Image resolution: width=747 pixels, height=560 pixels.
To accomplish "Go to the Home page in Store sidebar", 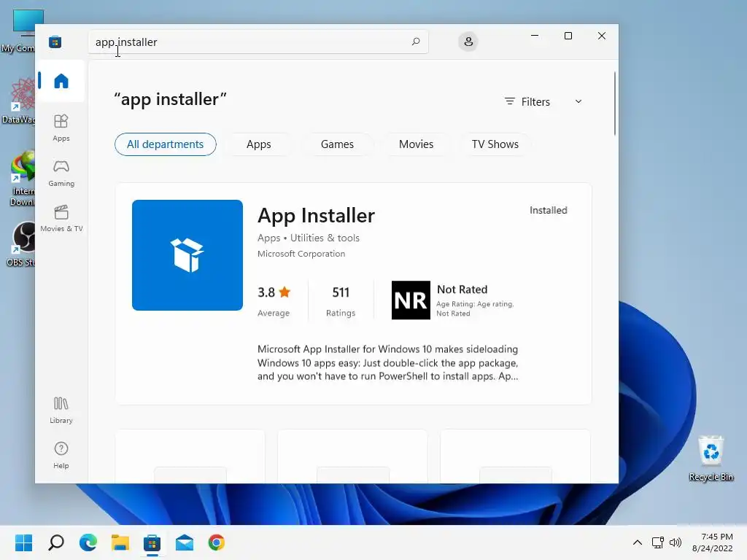I will [61, 81].
